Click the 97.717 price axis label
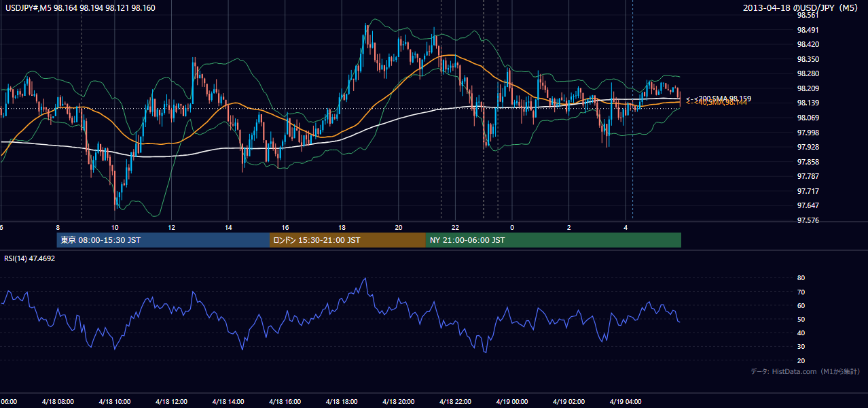This screenshot has height=408, width=868. pos(808,191)
